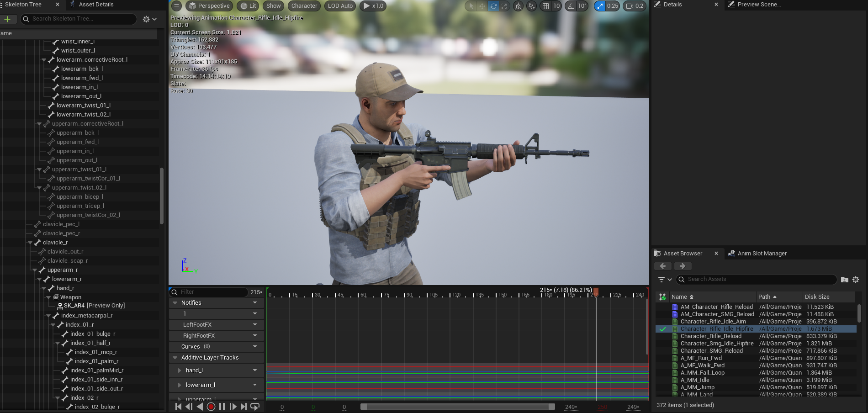Collapse the clavicle_r bone in Skeleton Tree
868x413 pixels.
[x=30, y=242]
